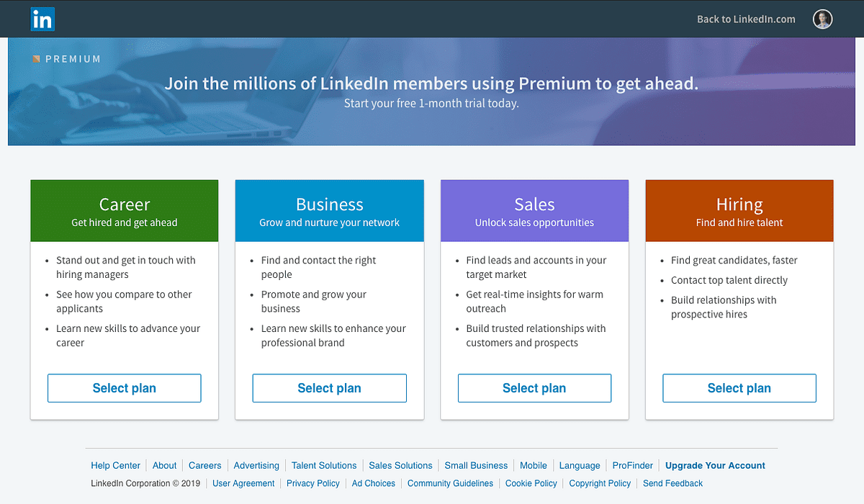Open the User Agreement
864x504 pixels.
pos(243,483)
